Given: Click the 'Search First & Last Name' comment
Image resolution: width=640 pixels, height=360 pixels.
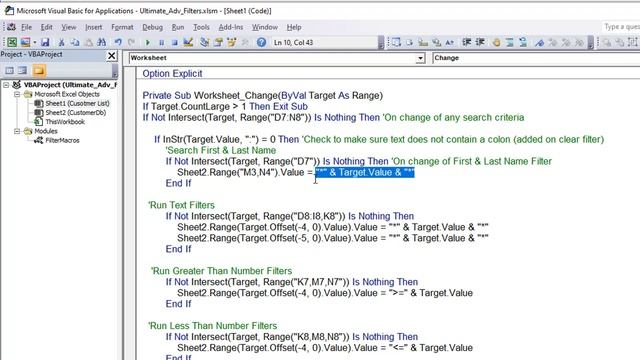Looking at the screenshot, I should (x=221, y=150).
